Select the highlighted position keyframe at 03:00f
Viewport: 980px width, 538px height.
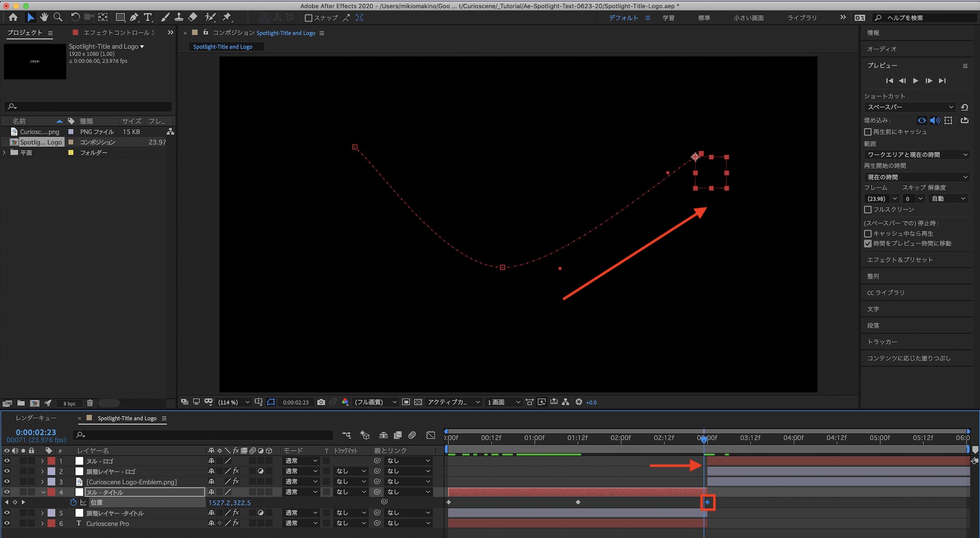pyautogui.click(x=708, y=502)
